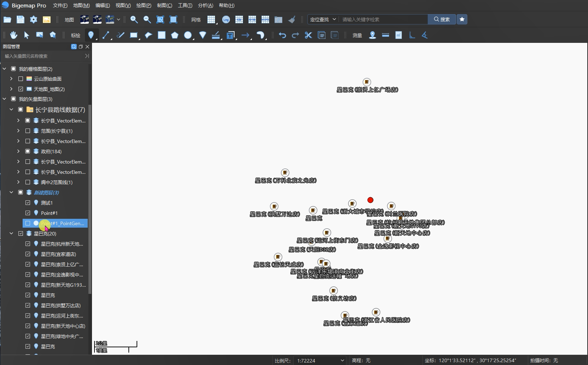
Task: Select the point marker drawing tool
Action: click(x=91, y=35)
